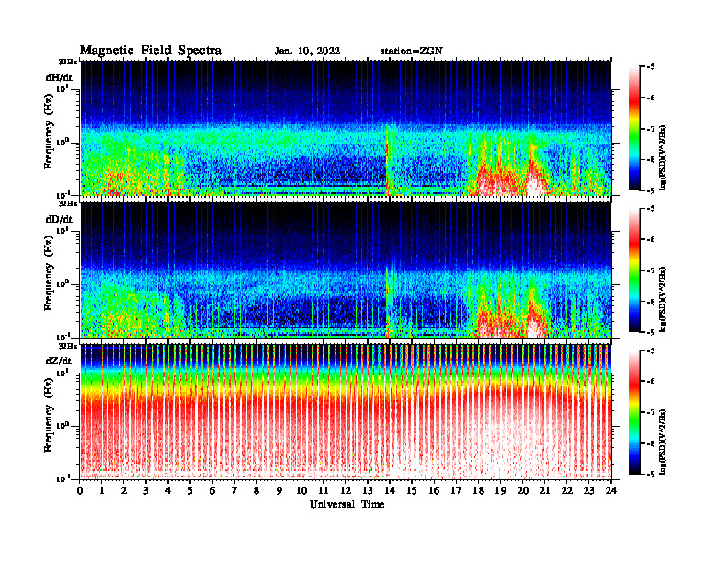Click hour 2 tick label on time axis
The image size is (728, 563).
click(x=124, y=491)
